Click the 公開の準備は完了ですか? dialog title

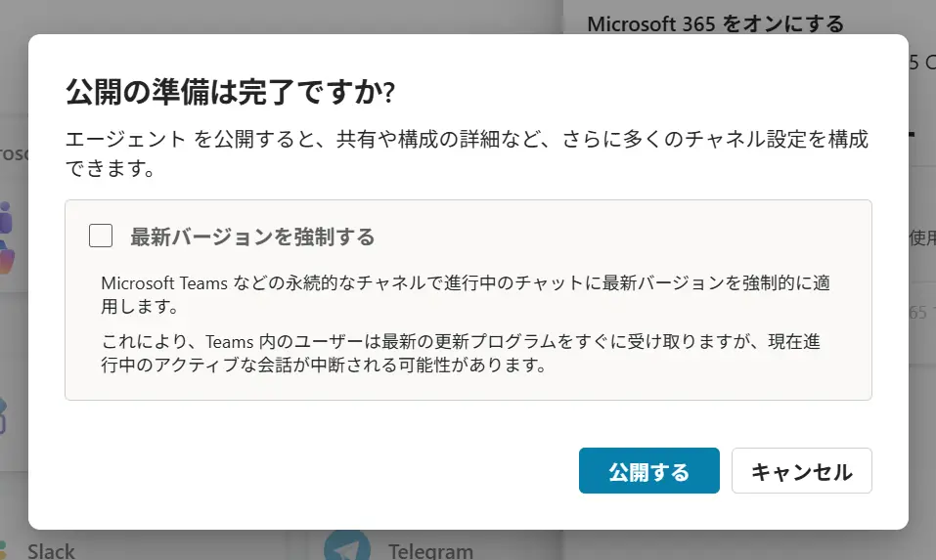point(230,92)
